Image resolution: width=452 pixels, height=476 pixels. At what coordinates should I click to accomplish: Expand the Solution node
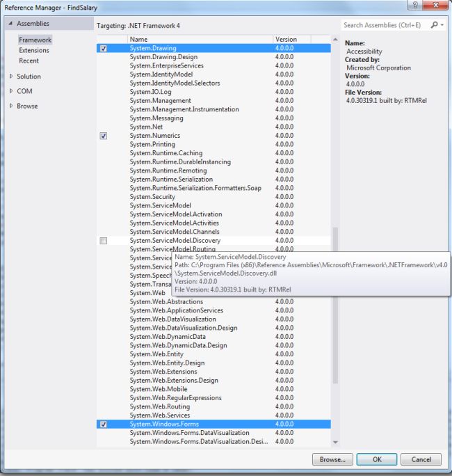tap(11, 76)
